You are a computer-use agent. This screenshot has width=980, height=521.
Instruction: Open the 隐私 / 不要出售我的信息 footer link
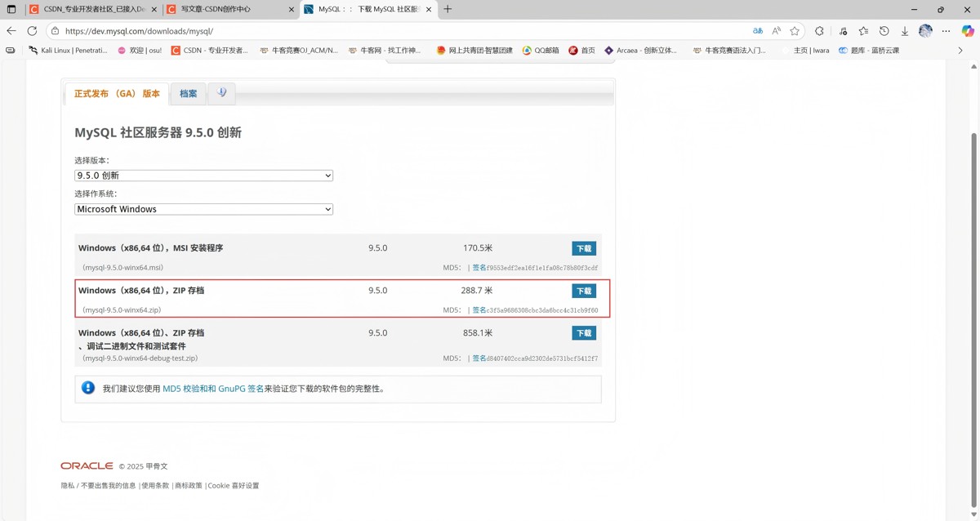(x=98, y=485)
